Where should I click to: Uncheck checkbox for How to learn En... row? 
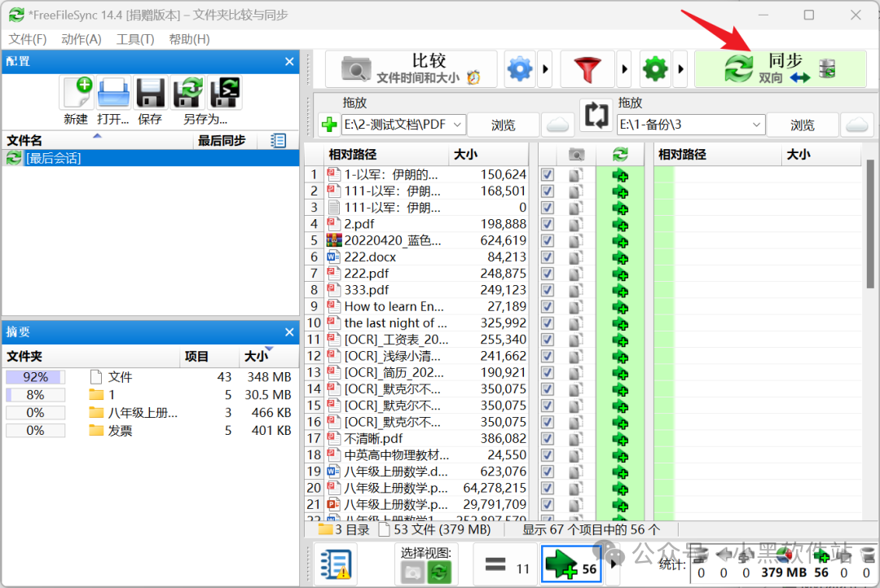pyautogui.click(x=548, y=306)
